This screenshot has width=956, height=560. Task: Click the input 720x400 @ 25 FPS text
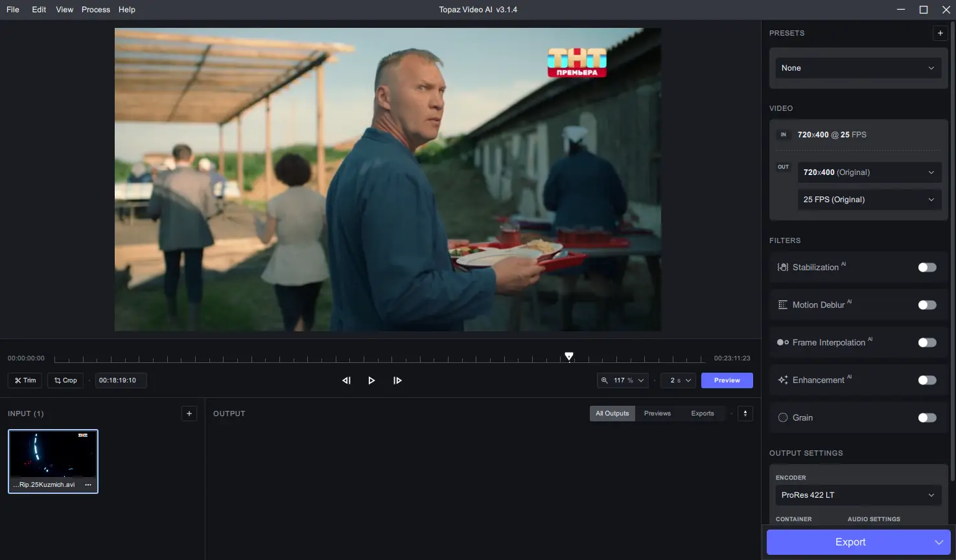pos(832,135)
